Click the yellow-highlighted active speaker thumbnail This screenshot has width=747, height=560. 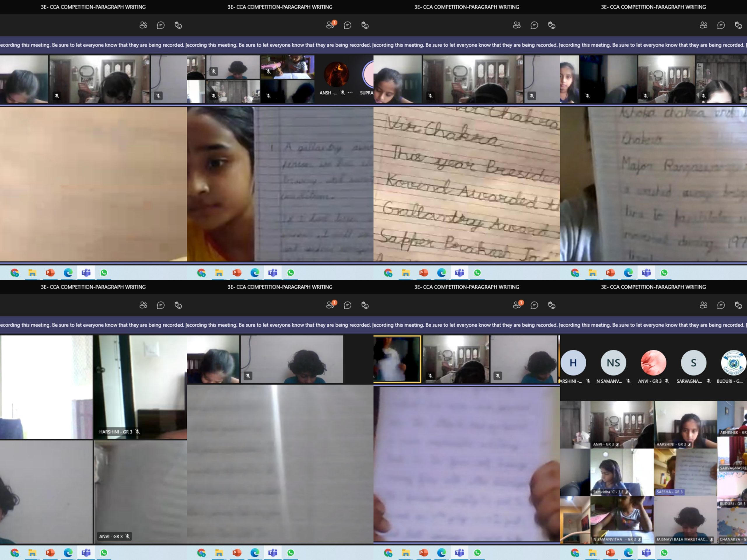[397, 359]
